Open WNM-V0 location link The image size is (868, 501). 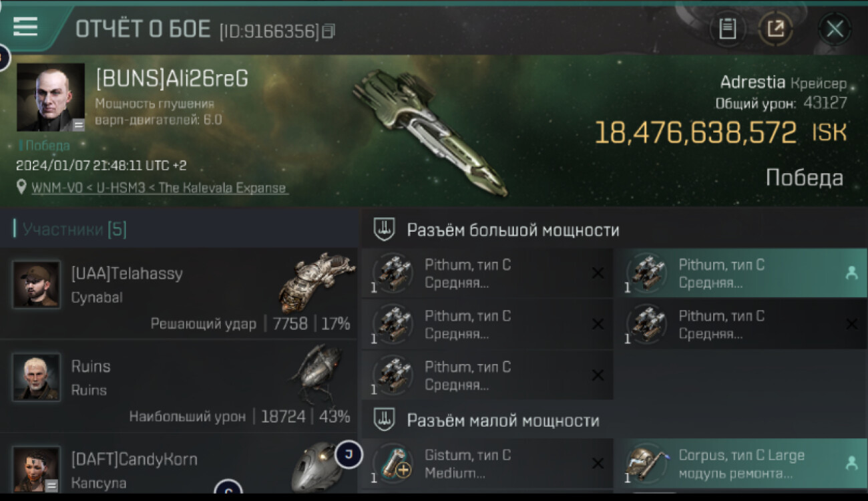point(160,188)
